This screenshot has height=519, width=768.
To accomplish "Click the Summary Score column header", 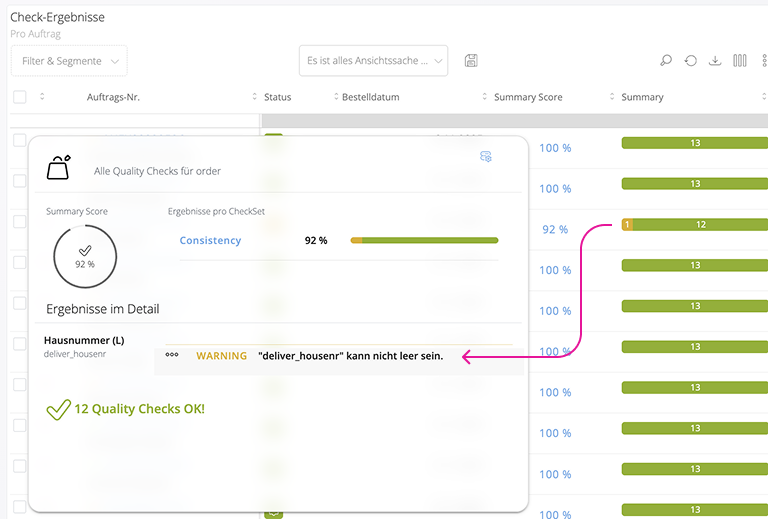I will pos(528,97).
